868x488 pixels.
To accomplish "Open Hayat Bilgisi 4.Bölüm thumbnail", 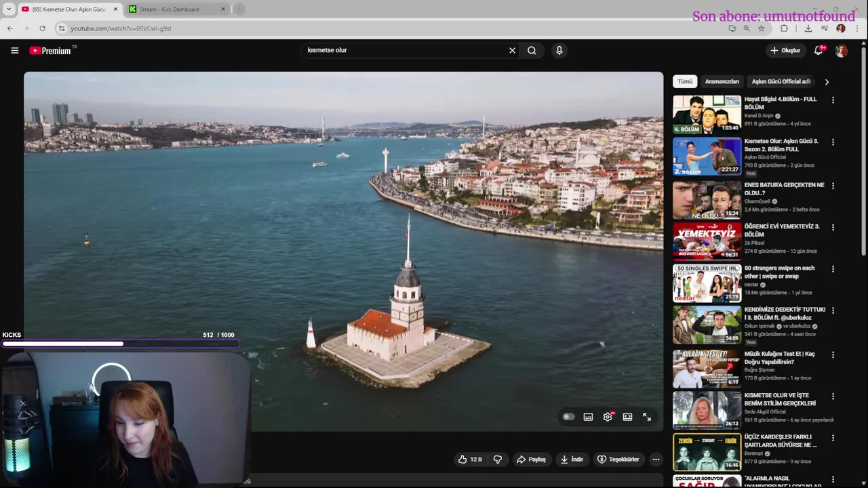I will (707, 114).
